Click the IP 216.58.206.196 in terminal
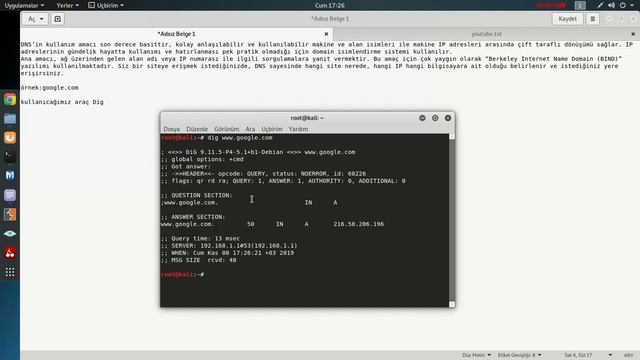 [x=358, y=224]
